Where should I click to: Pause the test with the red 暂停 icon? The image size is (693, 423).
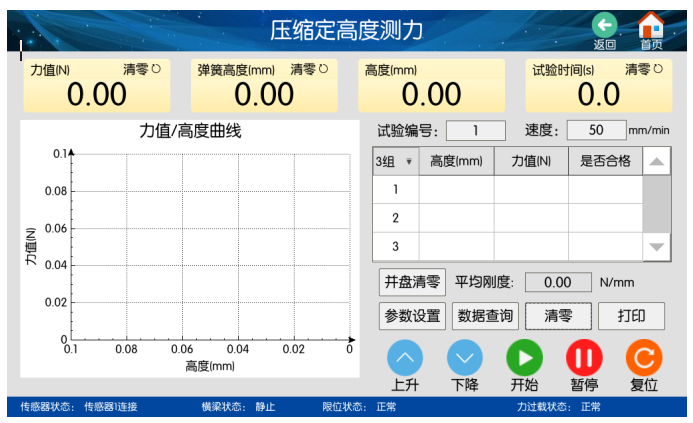[x=584, y=358]
